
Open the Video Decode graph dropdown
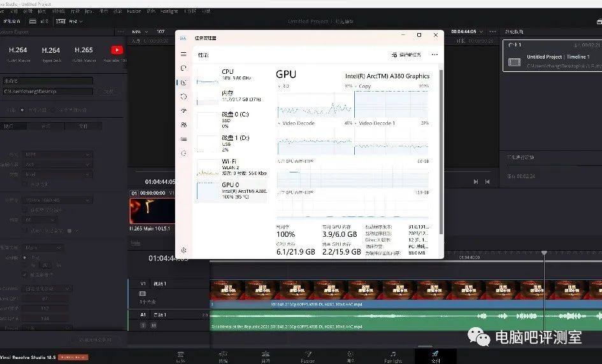point(296,123)
